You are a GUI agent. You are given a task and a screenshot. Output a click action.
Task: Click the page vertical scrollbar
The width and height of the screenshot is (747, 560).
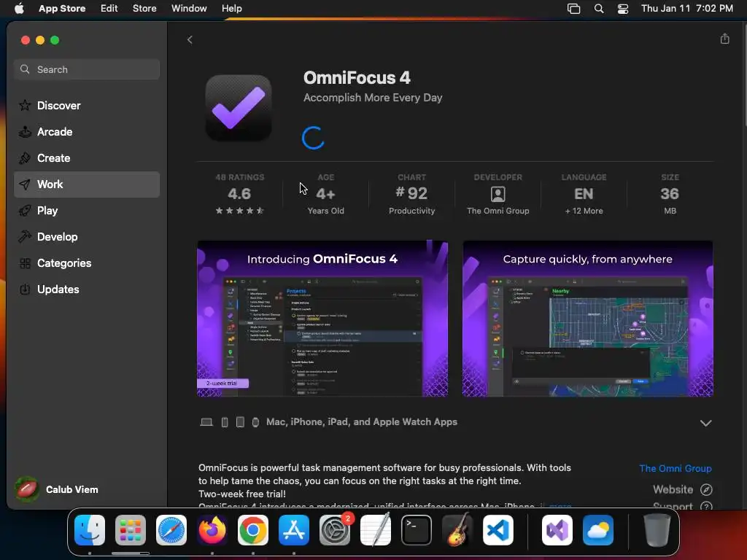tap(744, 74)
